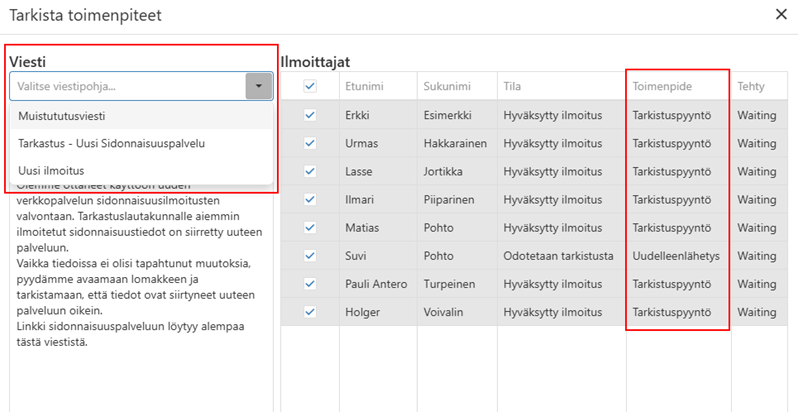This screenshot has height=412, width=798.
Task: Uncheck Suvi Pohto's row checkbox
Action: 310,255
